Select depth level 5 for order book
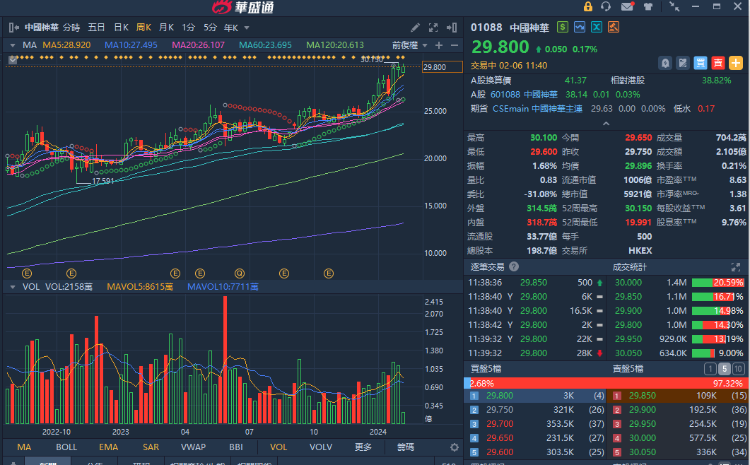 724,369
